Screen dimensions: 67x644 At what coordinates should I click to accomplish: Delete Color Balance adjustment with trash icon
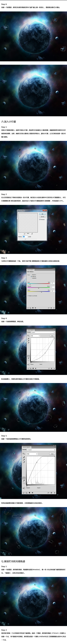coord(54,308)
